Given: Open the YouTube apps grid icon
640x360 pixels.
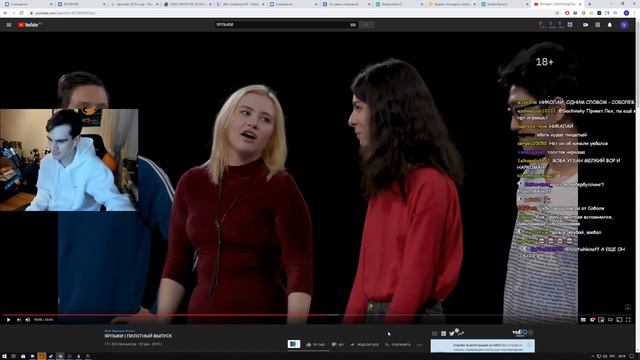Looking at the screenshot, I should point(598,25).
